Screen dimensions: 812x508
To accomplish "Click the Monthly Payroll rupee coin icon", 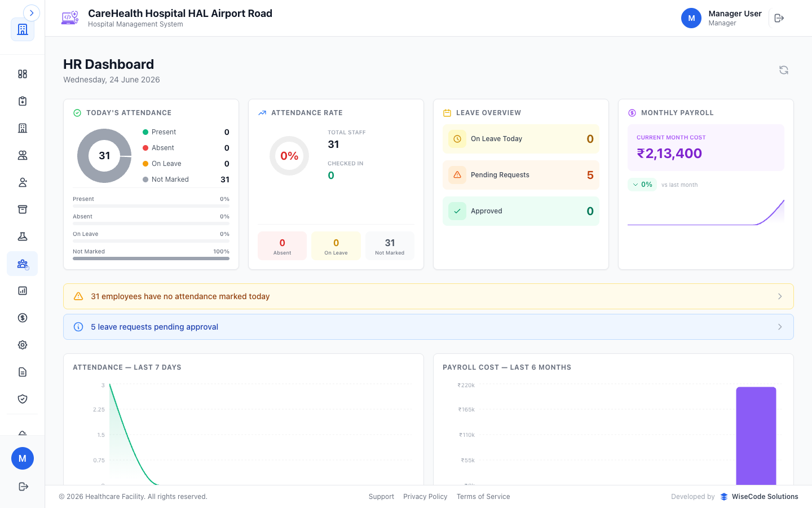I will (632, 113).
